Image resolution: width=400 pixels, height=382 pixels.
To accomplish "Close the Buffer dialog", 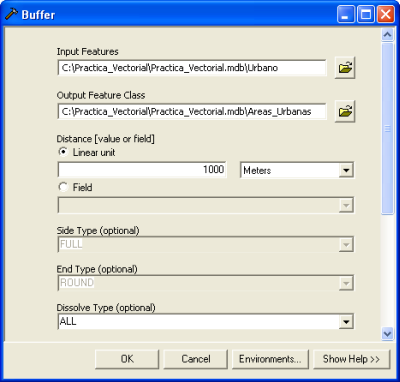I will click(386, 15).
